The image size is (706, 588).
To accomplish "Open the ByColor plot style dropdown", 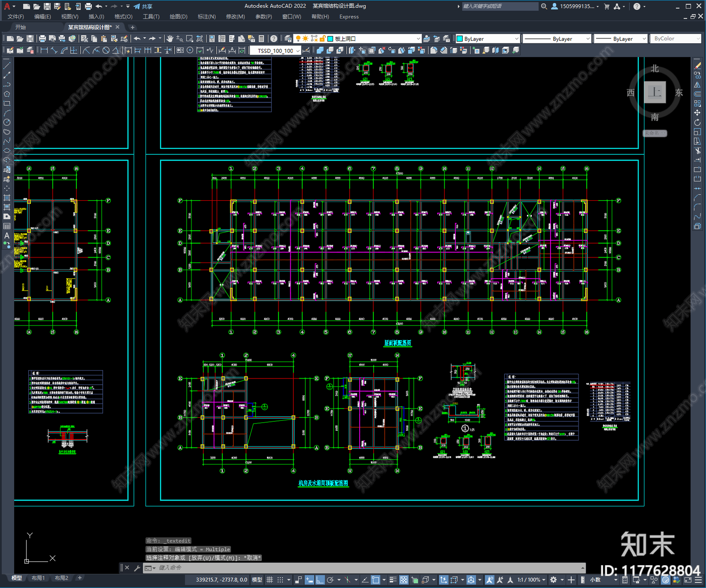I will point(676,39).
